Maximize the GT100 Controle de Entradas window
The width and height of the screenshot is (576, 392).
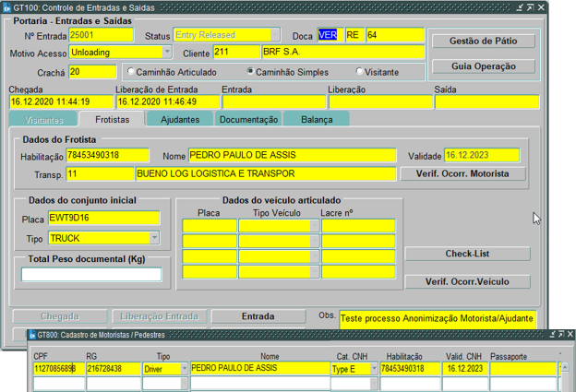(x=556, y=6)
